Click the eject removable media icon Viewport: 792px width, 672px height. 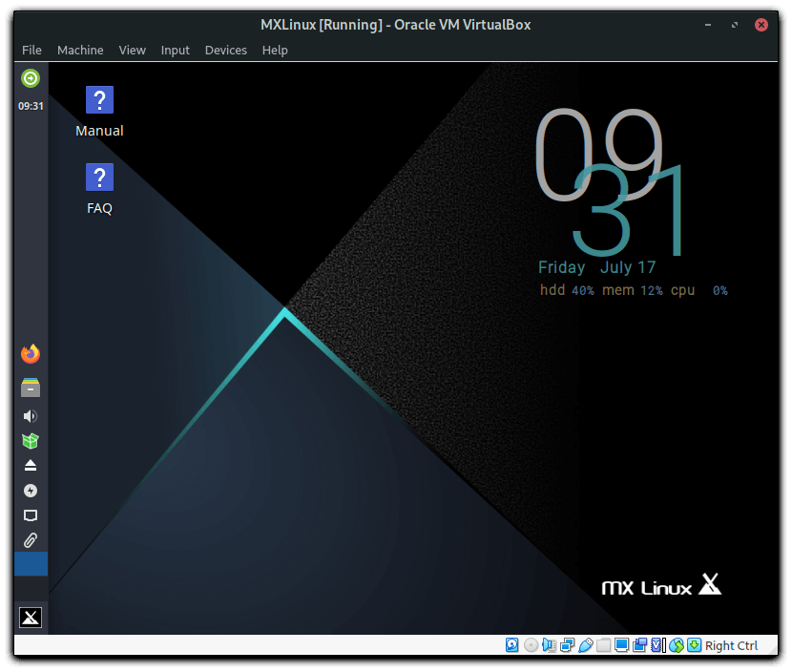[31, 466]
